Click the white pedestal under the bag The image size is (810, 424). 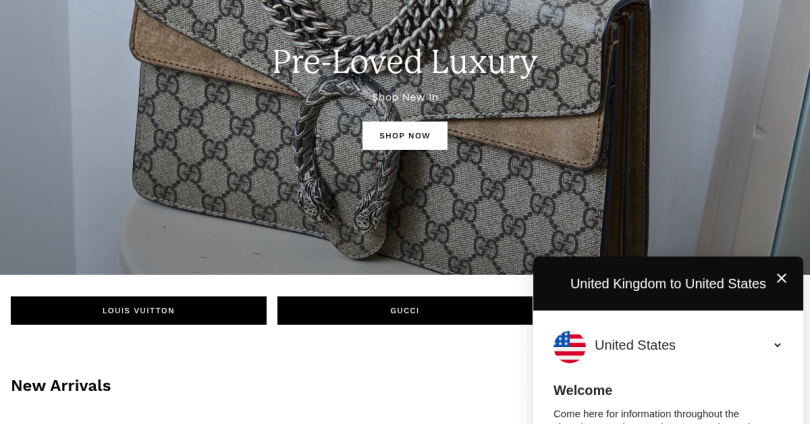click(207, 243)
